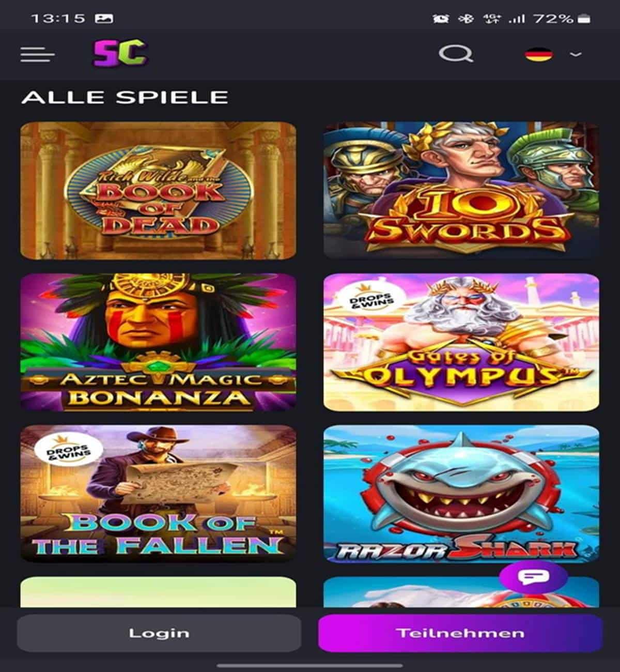Viewport: 620px width, 672px height.
Task: Tap the battery indicator in status bar
Action: (584, 19)
